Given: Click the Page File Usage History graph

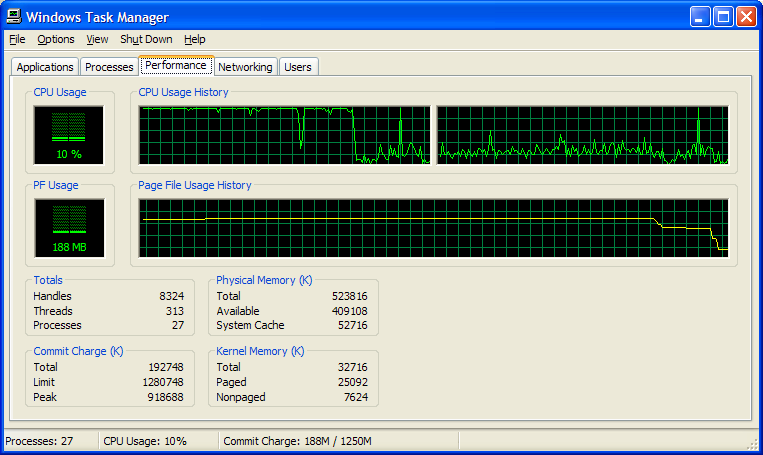Looking at the screenshot, I should [x=434, y=228].
